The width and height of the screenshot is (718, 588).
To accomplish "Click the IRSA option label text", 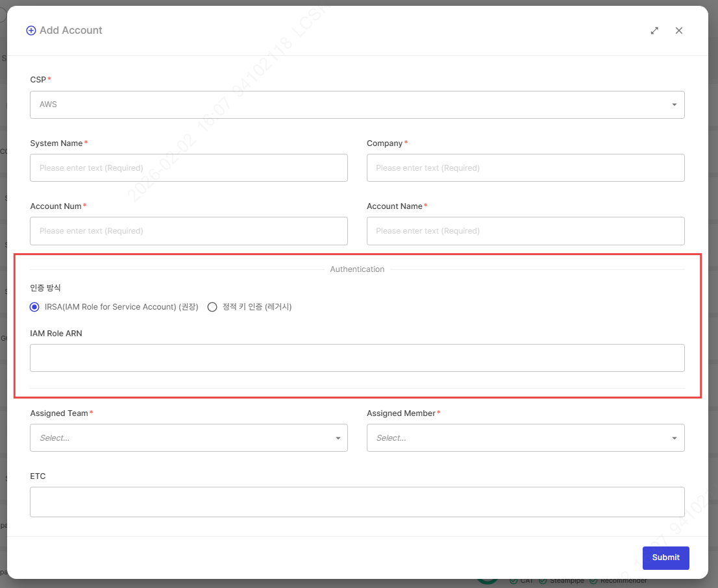I will click(x=121, y=307).
